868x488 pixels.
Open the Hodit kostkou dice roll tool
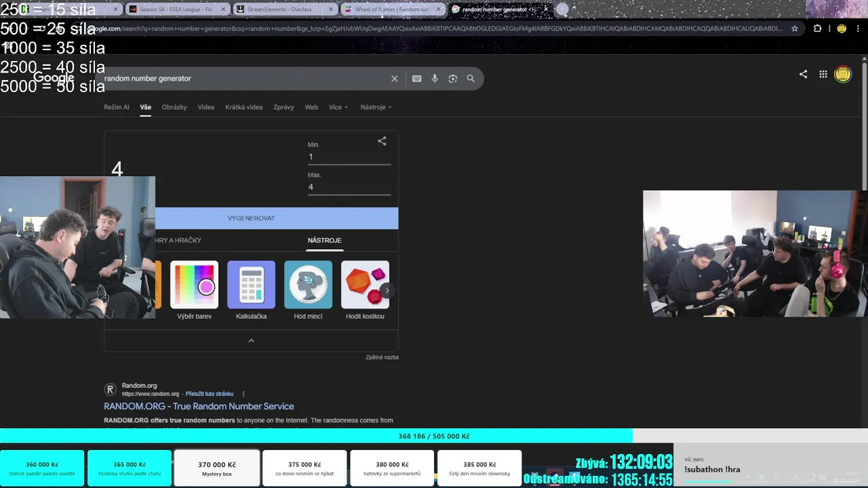[x=365, y=291]
